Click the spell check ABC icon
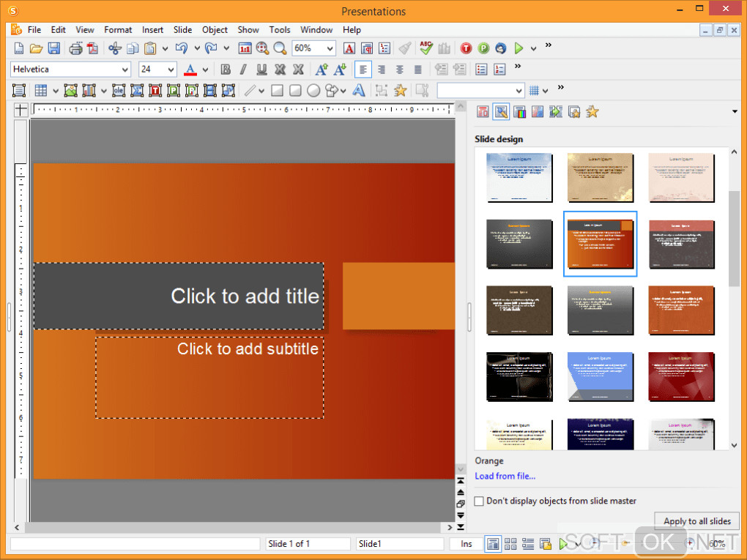Screen dimensions: 747x560 pyautogui.click(x=426, y=48)
